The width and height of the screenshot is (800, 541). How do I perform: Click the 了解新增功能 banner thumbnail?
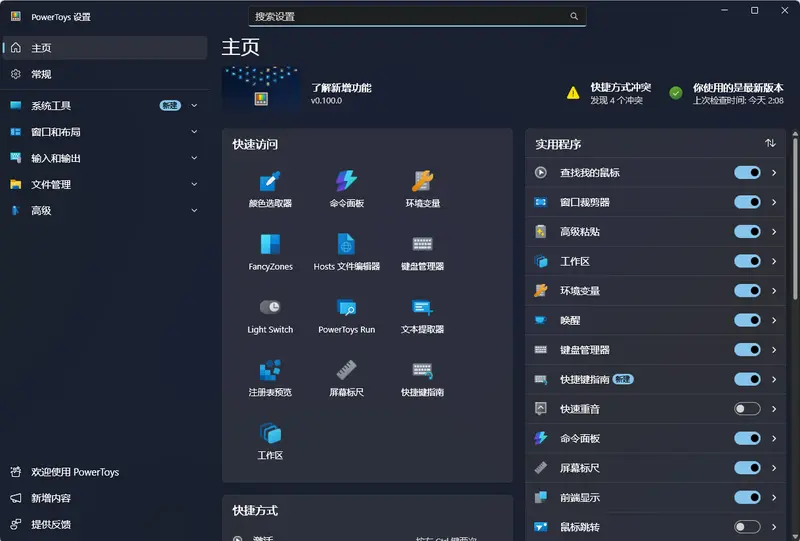[x=261, y=88]
